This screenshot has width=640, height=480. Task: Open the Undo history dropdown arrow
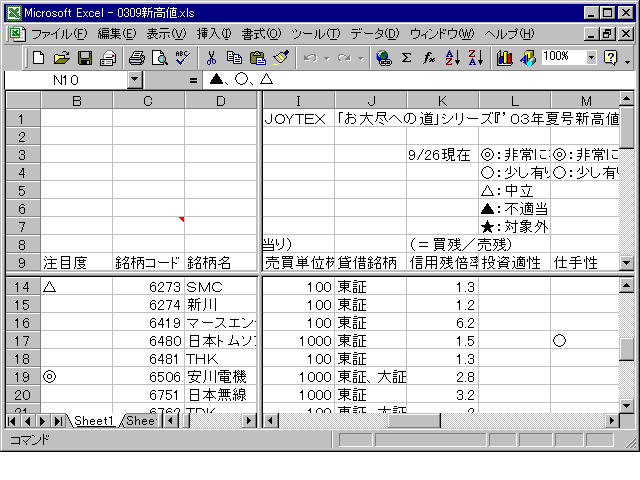tap(327, 59)
